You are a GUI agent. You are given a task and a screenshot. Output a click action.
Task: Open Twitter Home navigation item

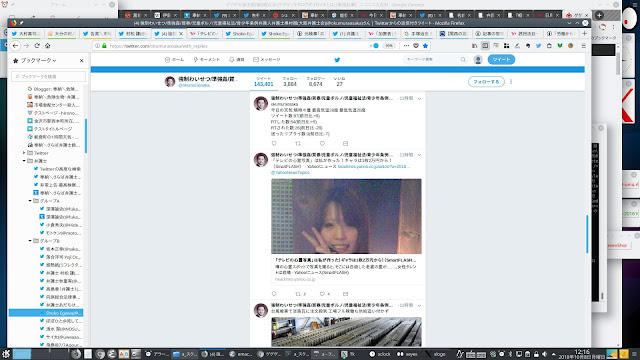pyautogui.click(x=174, y=60)
